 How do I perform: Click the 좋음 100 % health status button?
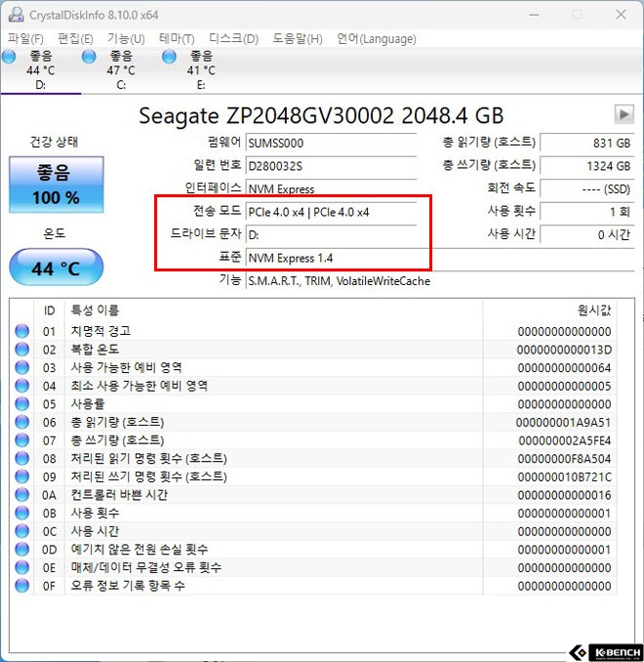click(57, 185)
